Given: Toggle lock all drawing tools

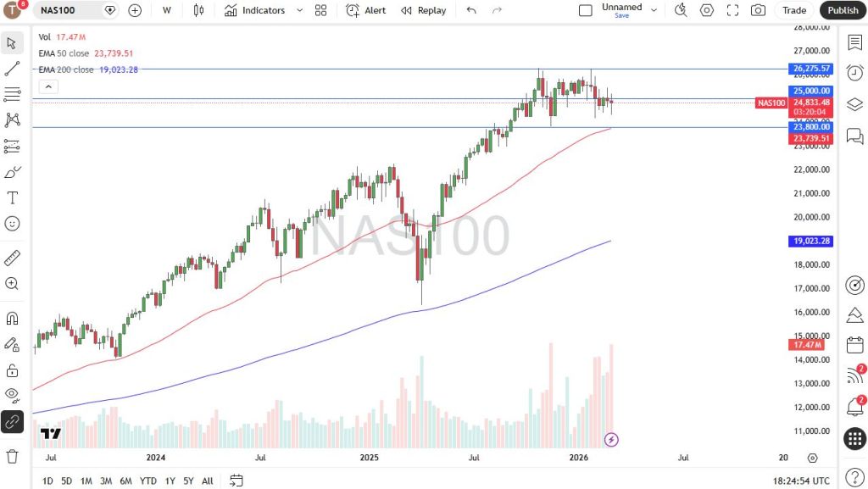Looking at the screenshot, I should point(12,370).
